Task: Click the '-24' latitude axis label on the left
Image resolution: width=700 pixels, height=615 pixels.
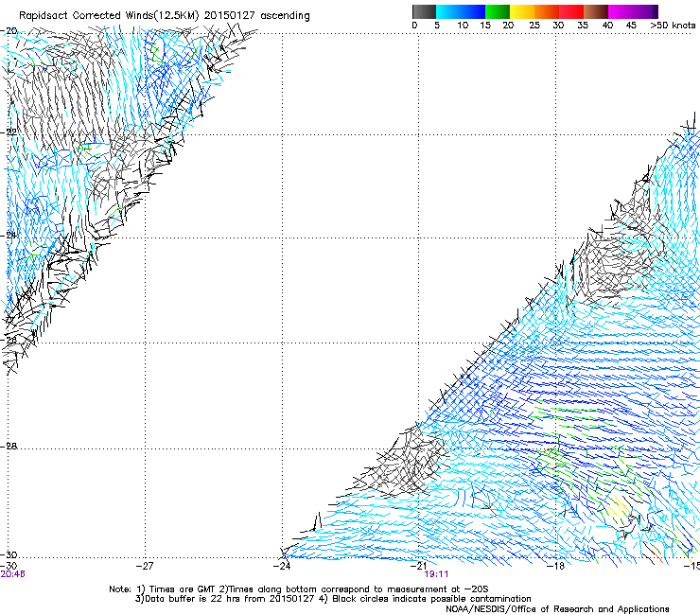Action: click(9, 236)
